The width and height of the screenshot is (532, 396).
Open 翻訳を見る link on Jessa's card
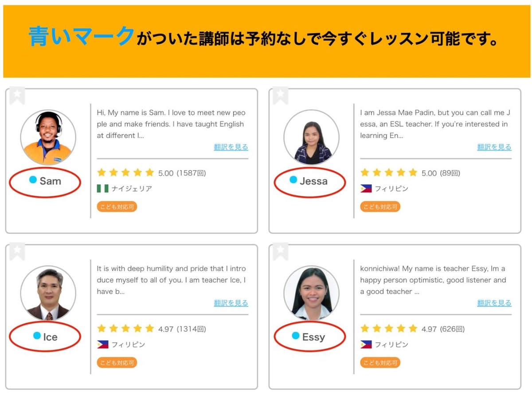pyautogui.click(x=494, y=147)
